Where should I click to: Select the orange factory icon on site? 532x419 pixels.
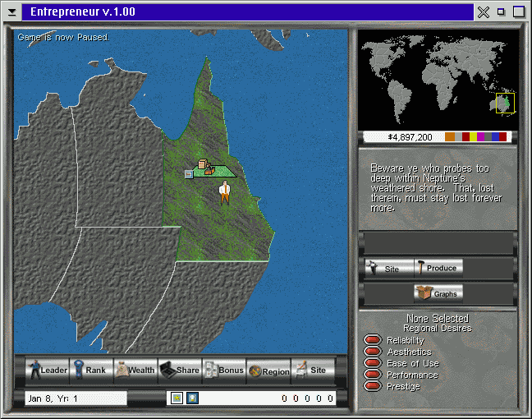(210, 169)
